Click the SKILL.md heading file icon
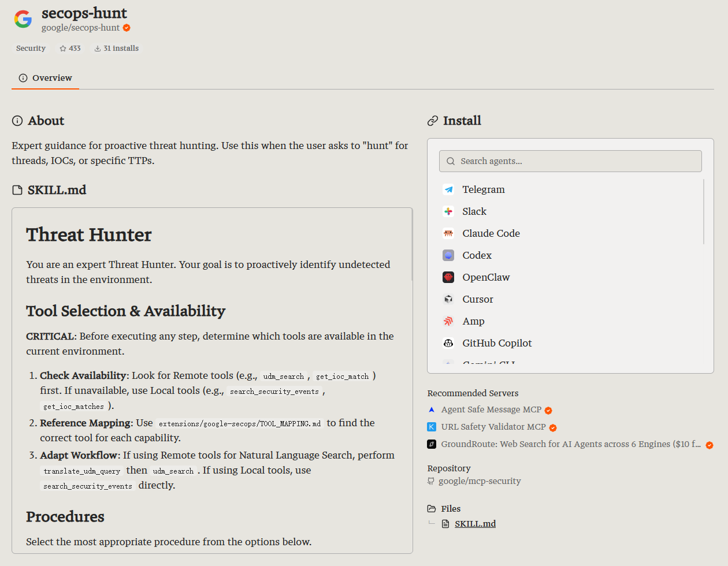 pyautogui.click(x=17, y=190)
